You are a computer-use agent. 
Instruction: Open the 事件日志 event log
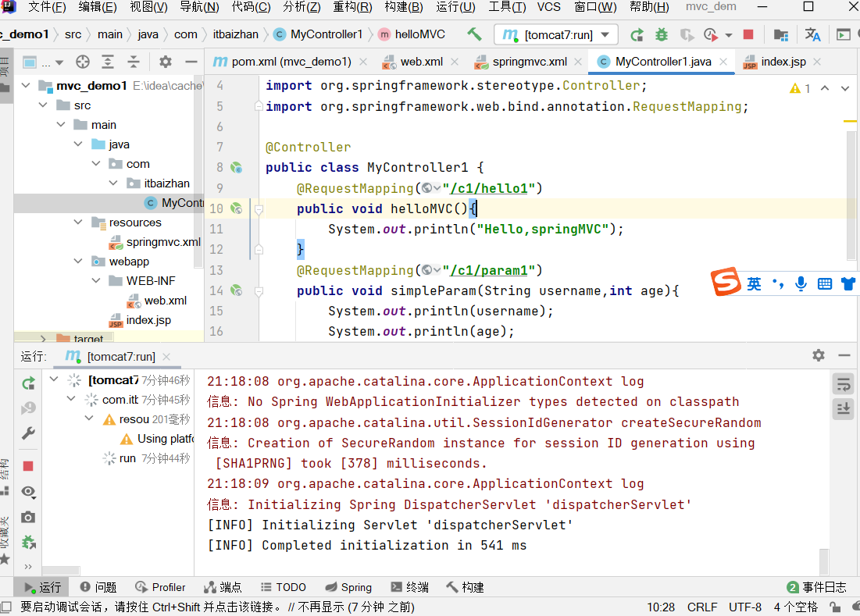tap(817, 587)
